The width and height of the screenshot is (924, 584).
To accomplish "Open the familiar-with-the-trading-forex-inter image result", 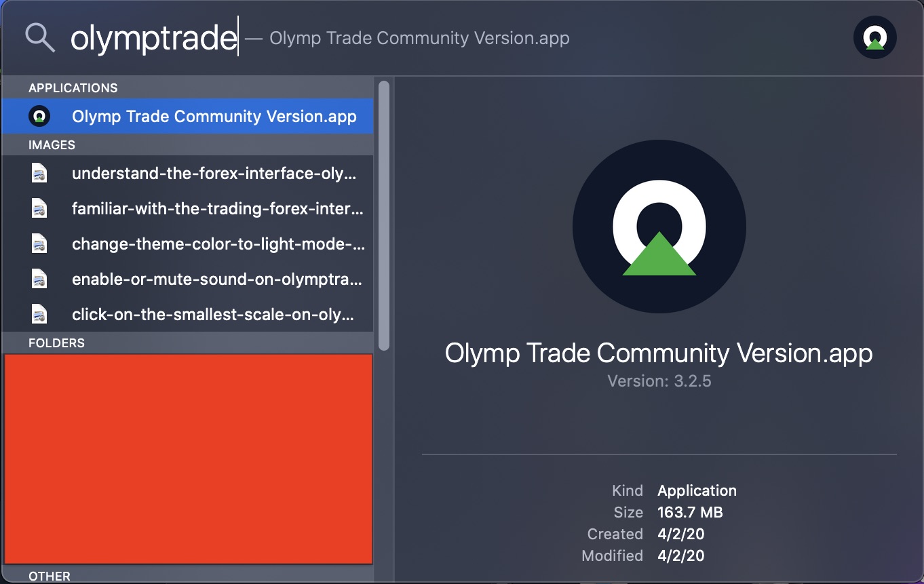I will (x=217, y=209).
